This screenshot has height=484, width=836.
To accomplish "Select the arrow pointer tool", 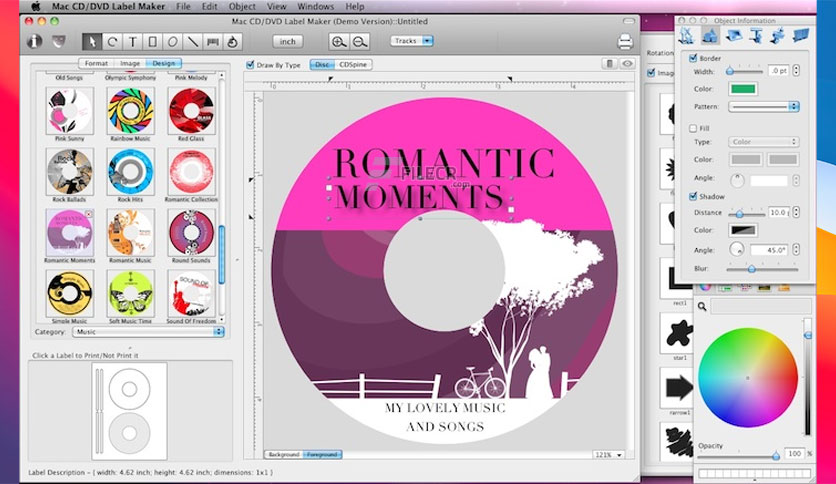I will pos(92,42).
